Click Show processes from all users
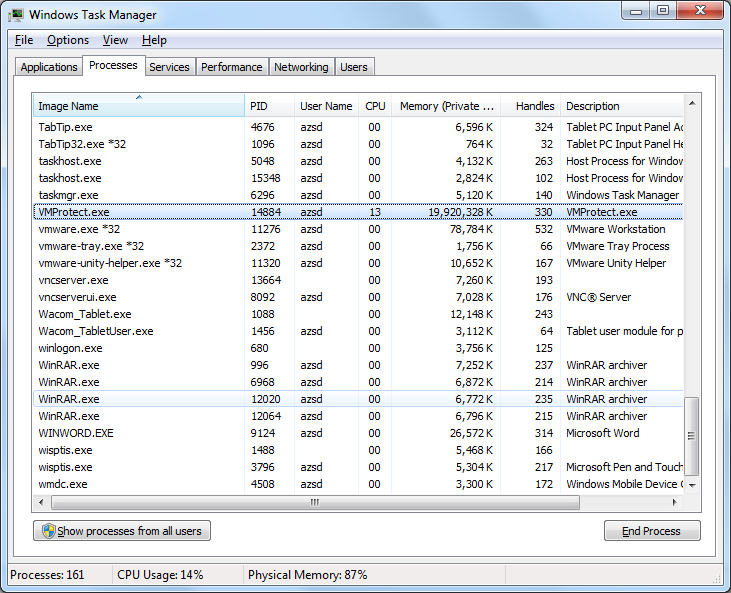Image resolution: width=731 pixels, height=593 pixels. coord(122,531)
